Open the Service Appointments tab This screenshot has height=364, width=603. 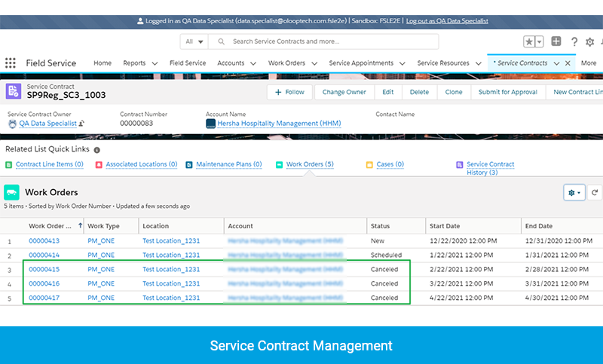(x=361, y=63)
